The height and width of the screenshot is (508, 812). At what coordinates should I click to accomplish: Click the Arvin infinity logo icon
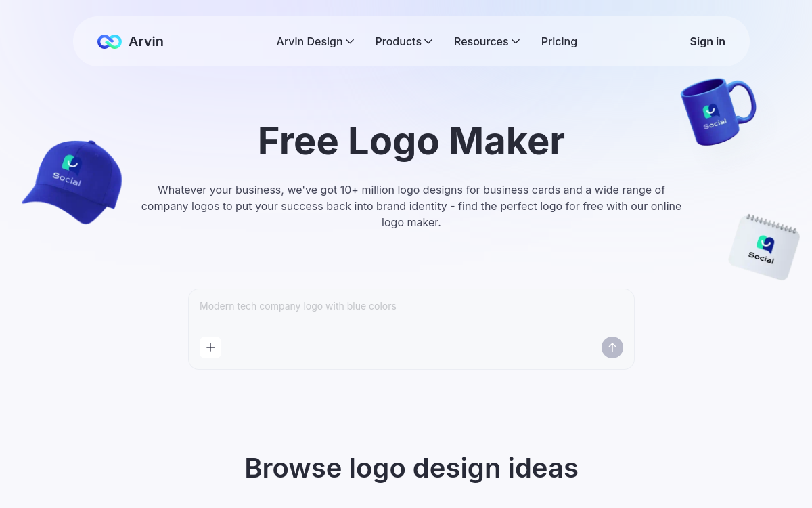(x=109, y=41)
